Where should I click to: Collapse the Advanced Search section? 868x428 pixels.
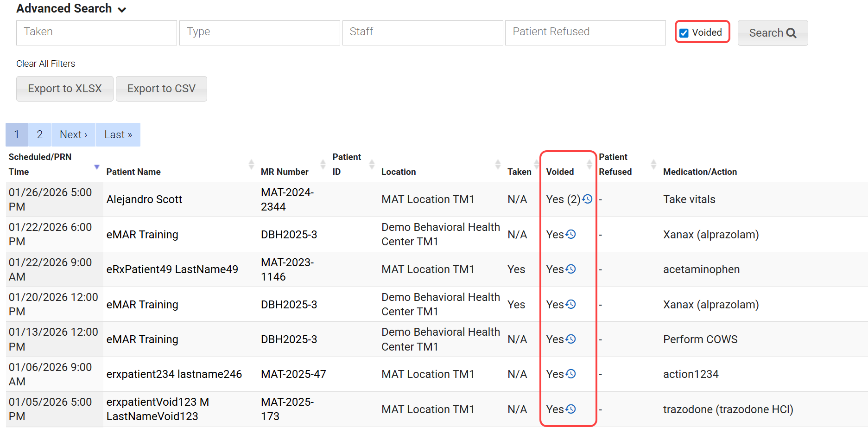(x=122, y=10)
